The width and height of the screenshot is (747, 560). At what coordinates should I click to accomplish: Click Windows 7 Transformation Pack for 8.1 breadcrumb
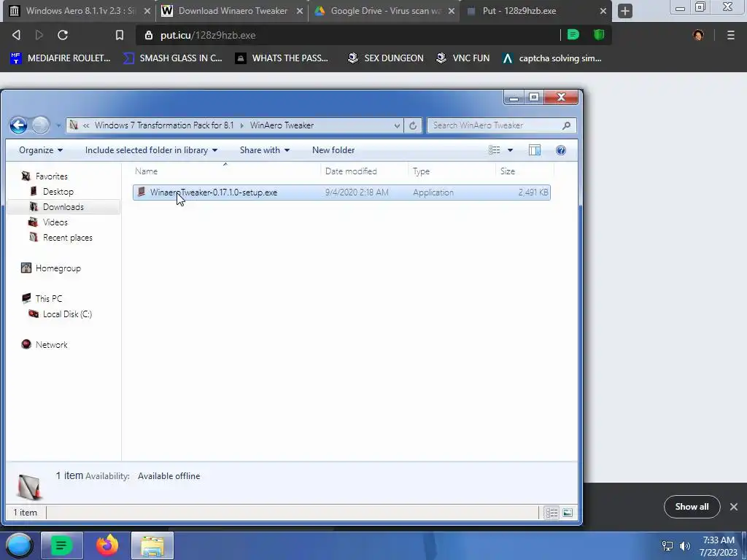[x=164, y=125]
